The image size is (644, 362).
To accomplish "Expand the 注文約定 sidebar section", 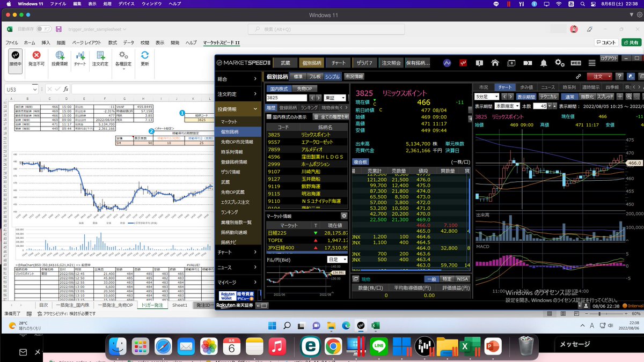I will 238,94.
